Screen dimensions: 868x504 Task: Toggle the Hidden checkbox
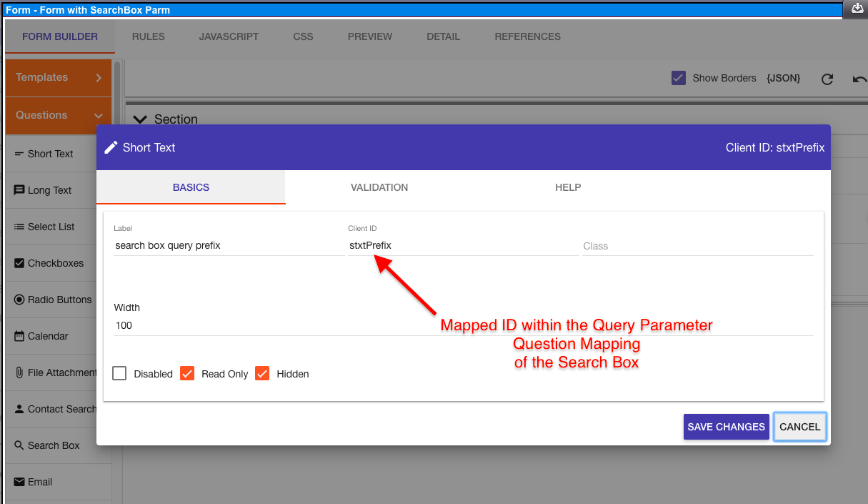pyautogui.click(x=262, y=373)
